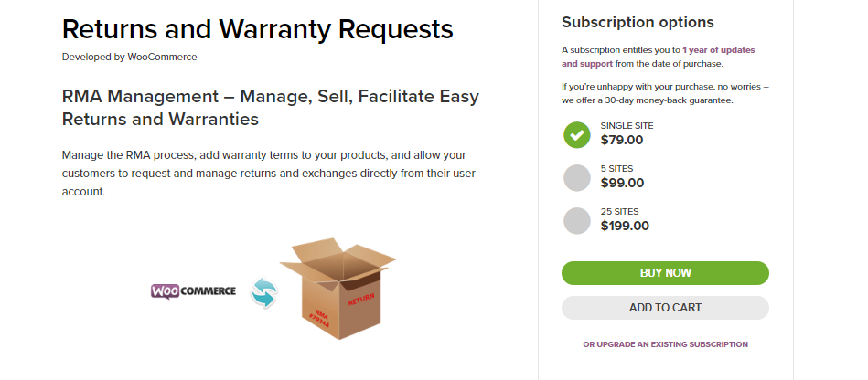Viewport: 868px width, 380px height.
Task: Select the 5 Sites radio circle
Action: click(x=577, y=177)
